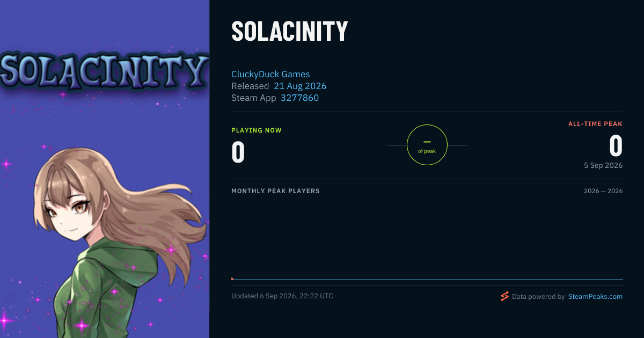Select the Solacinity logo artwork text
The width and height of the screenshot is (644, 338).
[x=105, y=70]
